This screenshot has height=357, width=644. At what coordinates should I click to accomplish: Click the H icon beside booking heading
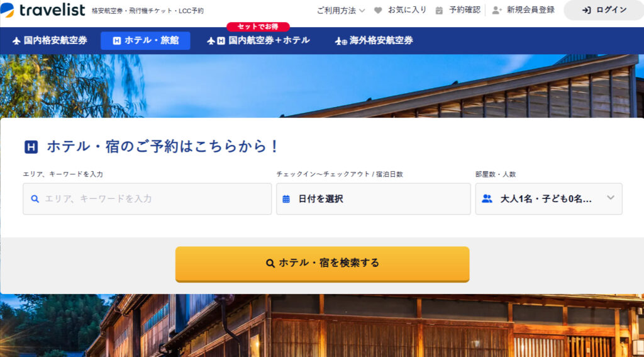pyautogui.click(x=31, y=147)
